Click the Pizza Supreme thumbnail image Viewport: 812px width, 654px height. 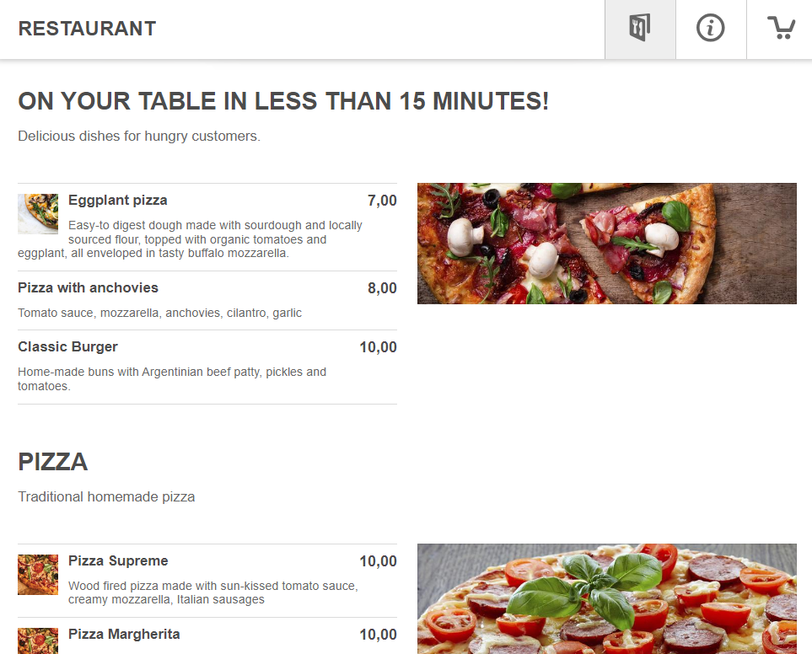click(37, 574)
